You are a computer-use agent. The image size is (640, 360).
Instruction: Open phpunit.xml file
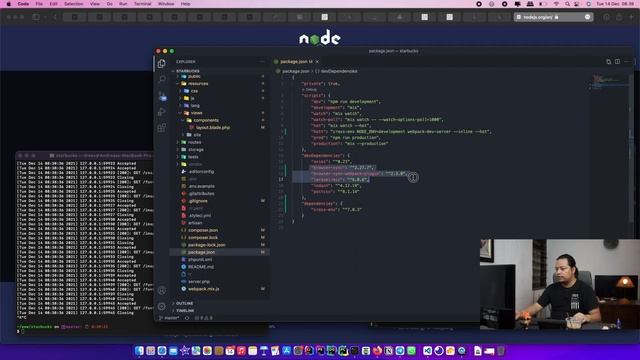point(200,260)
